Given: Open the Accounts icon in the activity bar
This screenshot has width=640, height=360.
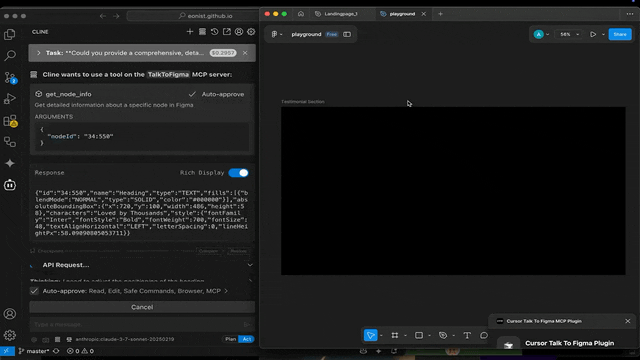Looking at the screenshot, I should [x=10, y=313].
